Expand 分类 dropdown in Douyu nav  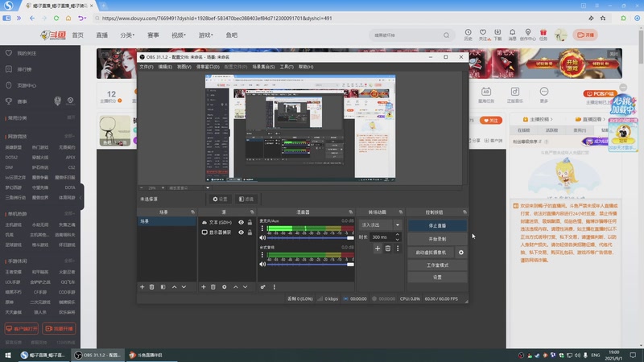tap(127, 35)
